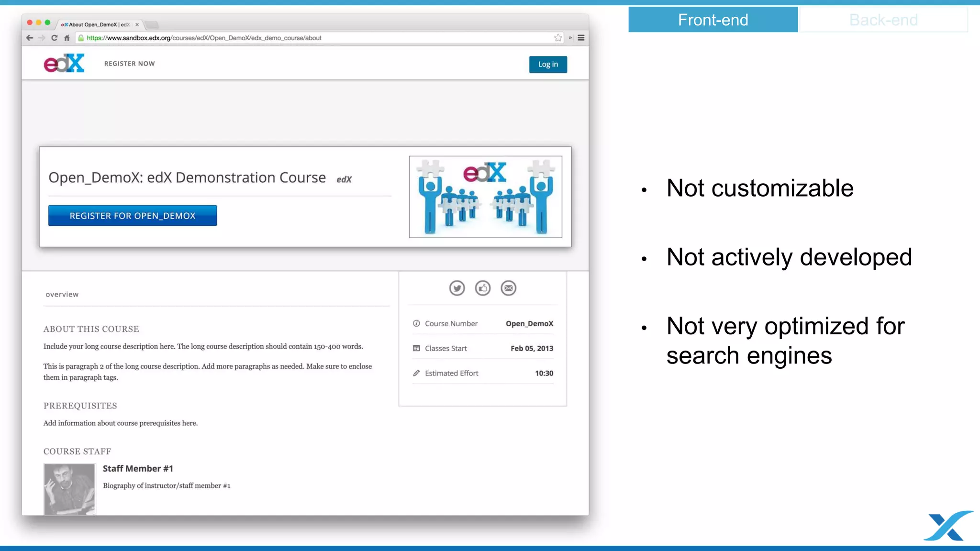Click the 'Not actively developed' bullet
Viewport: 980px width, 551px height.
pos(789,257)
